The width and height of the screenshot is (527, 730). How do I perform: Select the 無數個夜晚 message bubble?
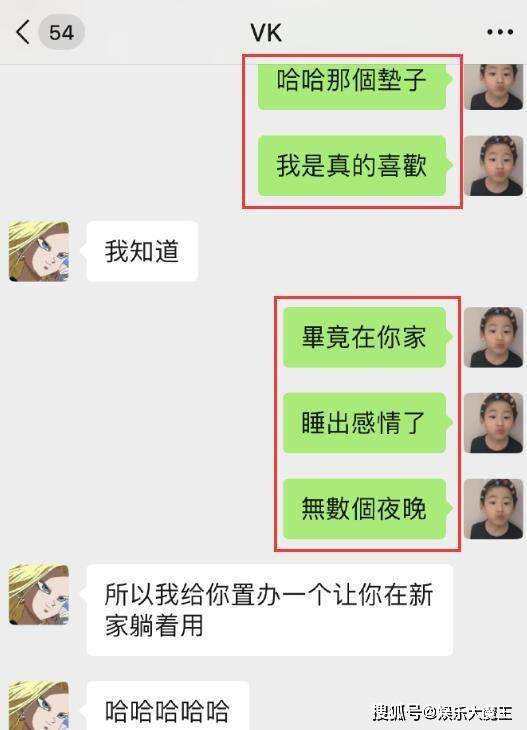pos(365,509)
